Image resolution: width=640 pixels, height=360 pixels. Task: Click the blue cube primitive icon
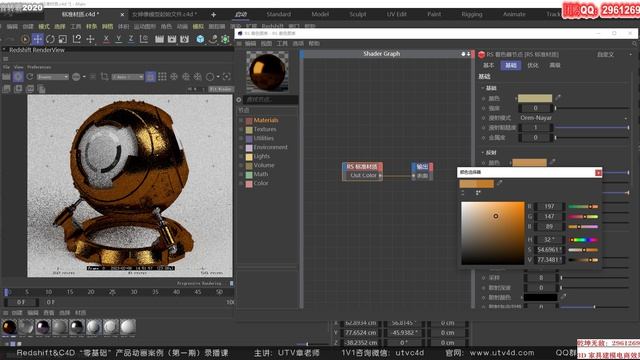pyautogui.click(x=200, y=39)
